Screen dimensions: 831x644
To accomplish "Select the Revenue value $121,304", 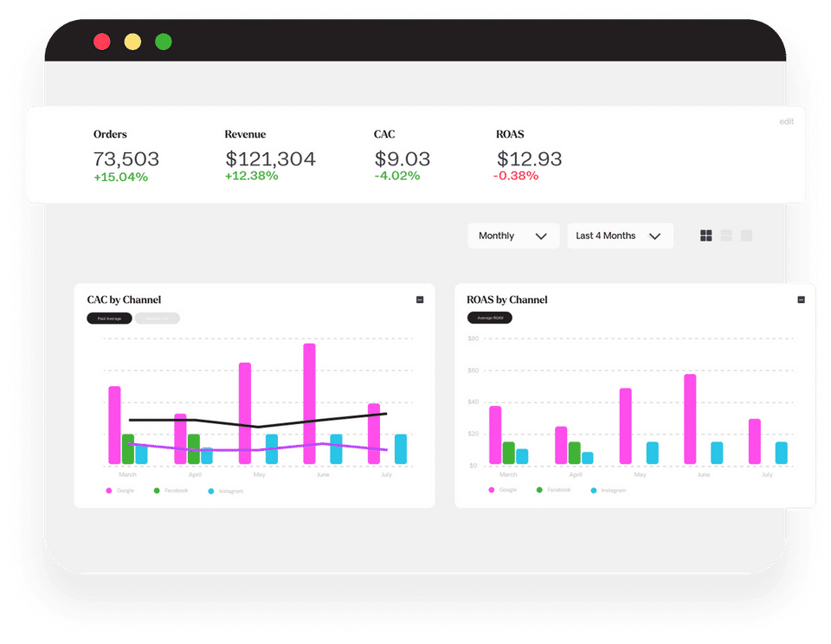I will (x=270, y=159).
